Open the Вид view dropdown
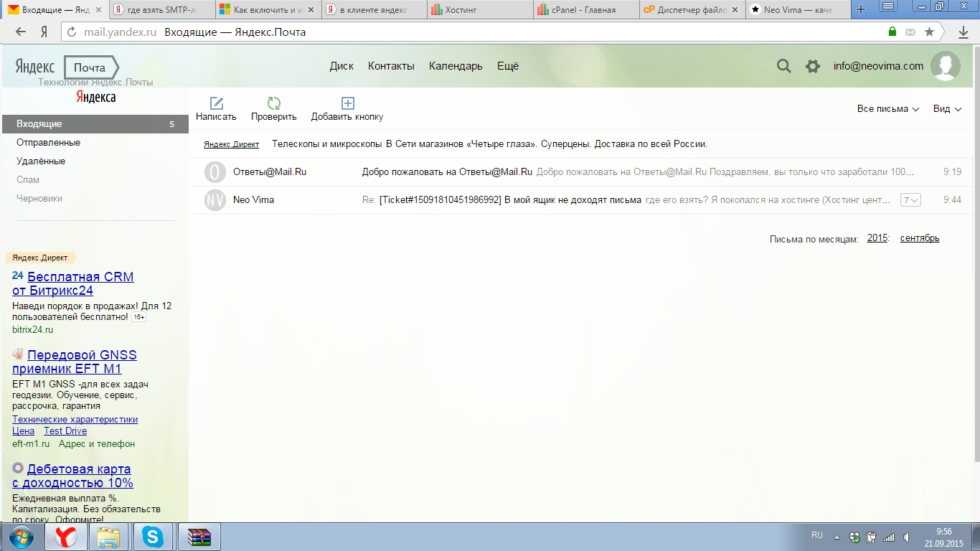Image resolution: width=980 pixels, height=551 pixels. point(947,109)
